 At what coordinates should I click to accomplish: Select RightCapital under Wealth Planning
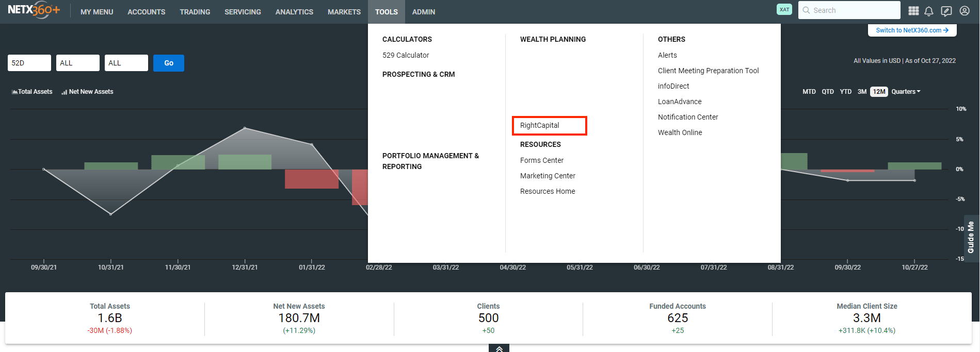point(540,125)
